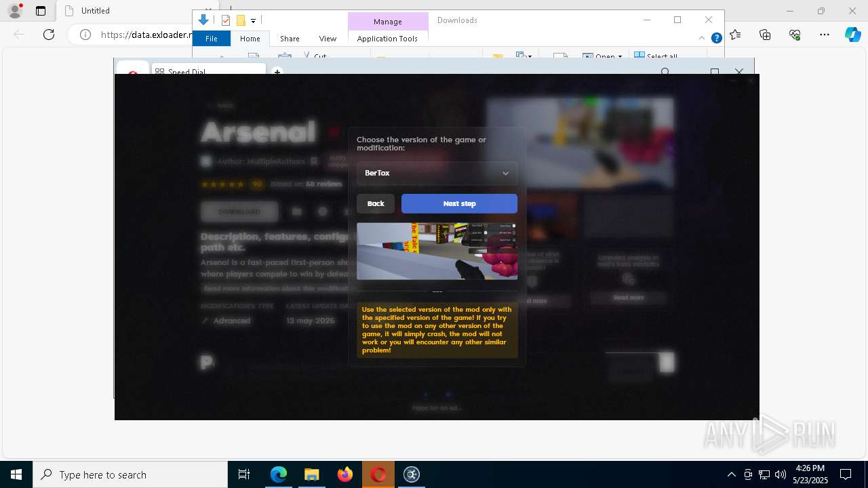Click the volume speaker icon in tray

(x=781, y=474)
